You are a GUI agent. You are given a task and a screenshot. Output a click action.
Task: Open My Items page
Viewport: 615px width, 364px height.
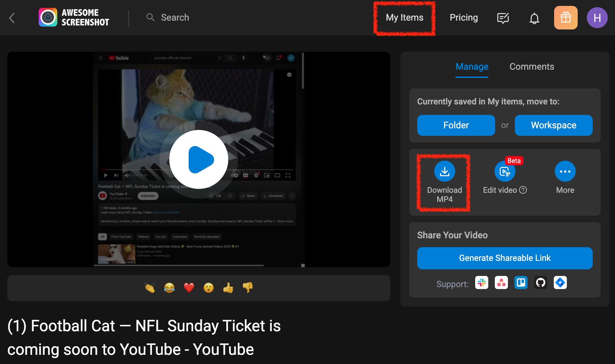[x=404, y=17]
